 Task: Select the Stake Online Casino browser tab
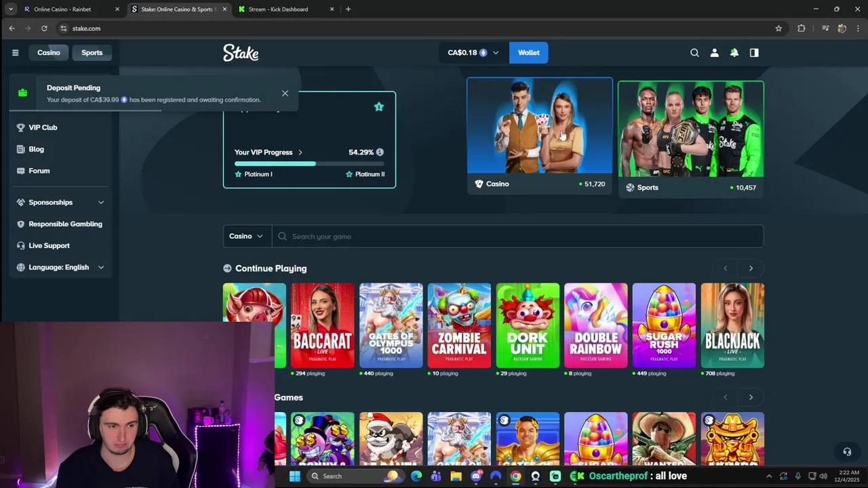(x=178, y=9)
